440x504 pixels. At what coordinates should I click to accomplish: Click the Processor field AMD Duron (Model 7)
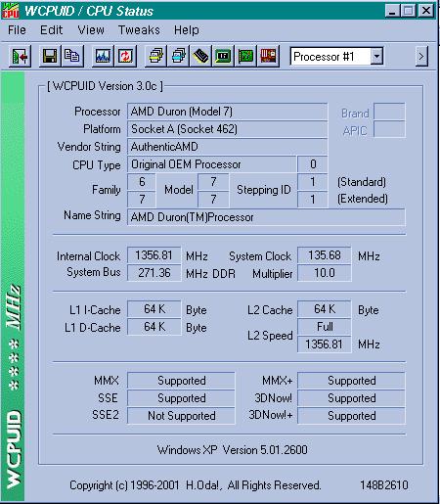point(227,112)
